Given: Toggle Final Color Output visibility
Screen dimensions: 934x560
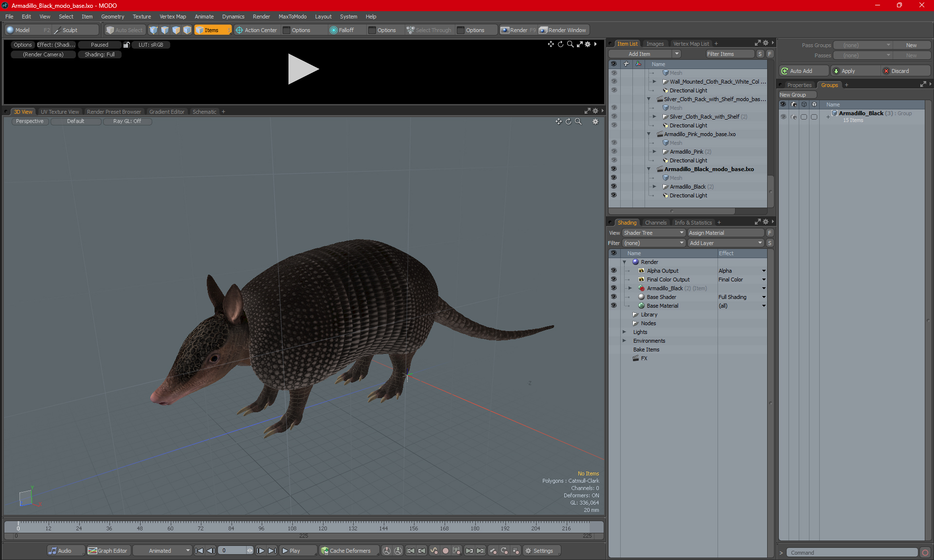Looking at the screenshot, I should (613, 280).
